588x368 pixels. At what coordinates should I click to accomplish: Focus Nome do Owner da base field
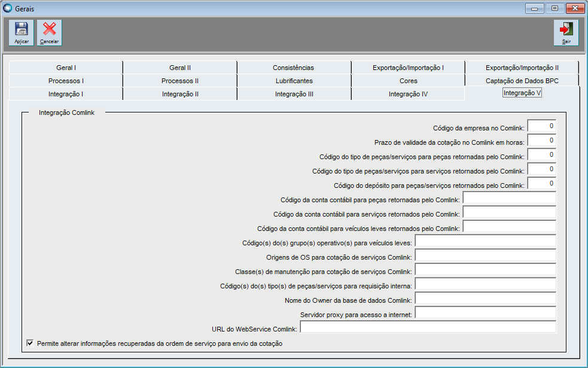click(485, 298)
